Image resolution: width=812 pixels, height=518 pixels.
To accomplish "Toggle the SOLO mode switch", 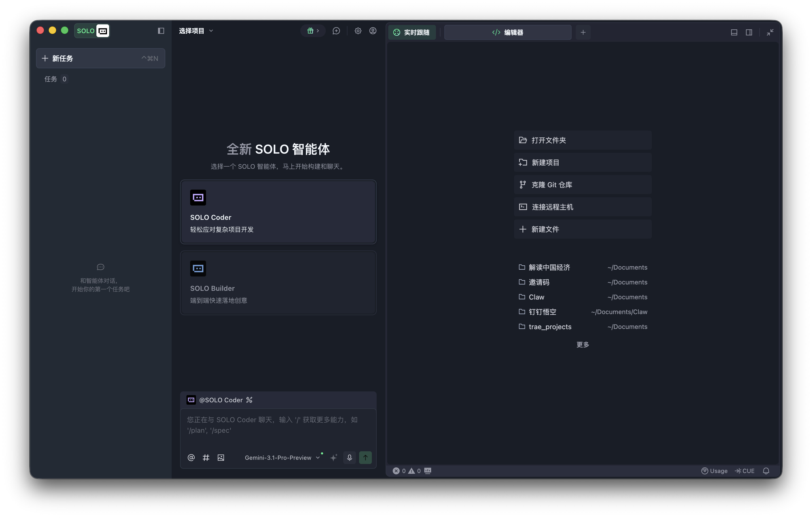I will point(92,31).
